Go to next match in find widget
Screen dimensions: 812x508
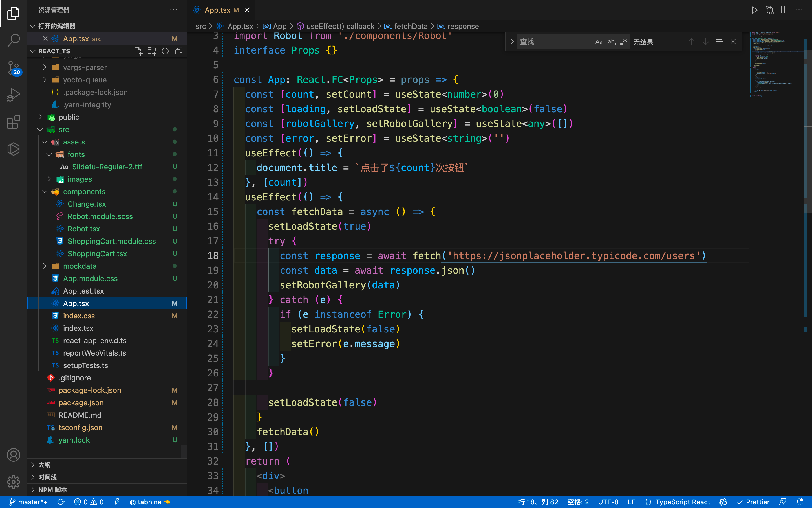[706, 42]
